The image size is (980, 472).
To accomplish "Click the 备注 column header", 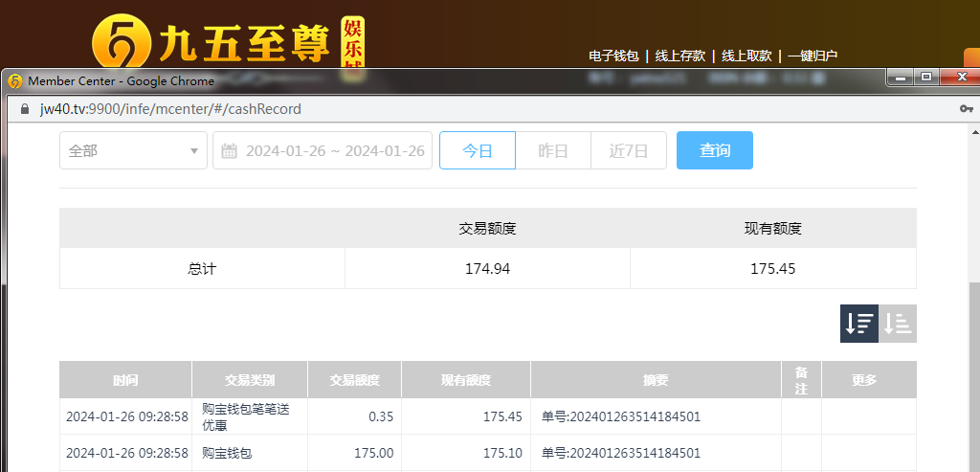I will [801, 379].
